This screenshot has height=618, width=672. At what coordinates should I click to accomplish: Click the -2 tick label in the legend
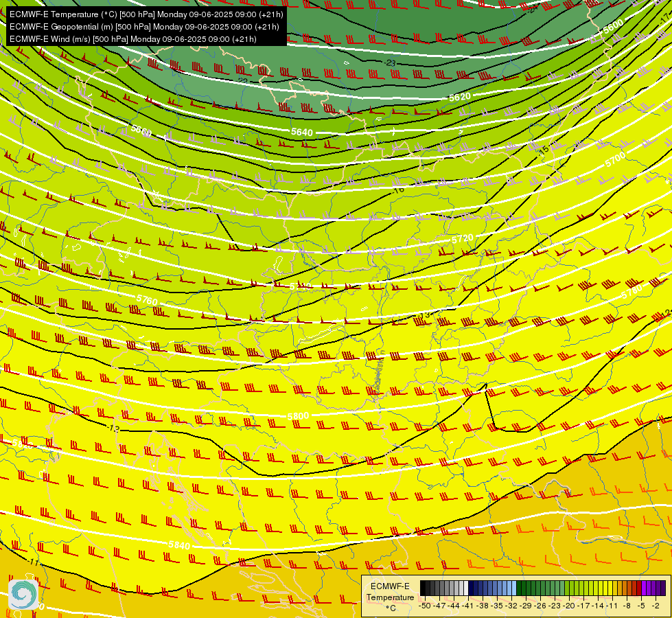click(x=656, y=606)
